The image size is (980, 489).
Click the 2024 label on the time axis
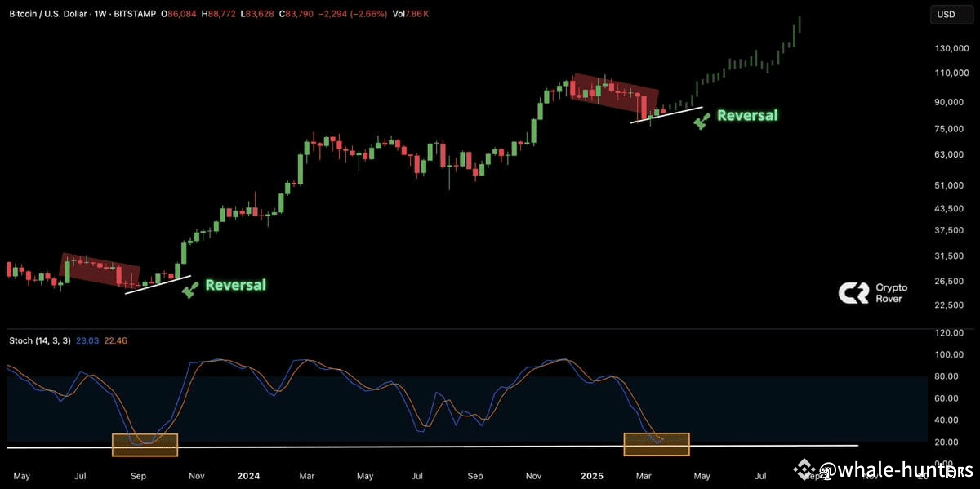248,475
